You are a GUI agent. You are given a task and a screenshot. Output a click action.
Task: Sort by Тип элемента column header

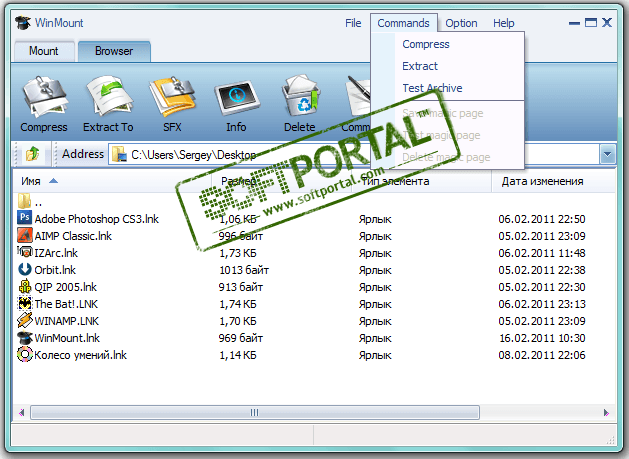(x=421, y=181)
